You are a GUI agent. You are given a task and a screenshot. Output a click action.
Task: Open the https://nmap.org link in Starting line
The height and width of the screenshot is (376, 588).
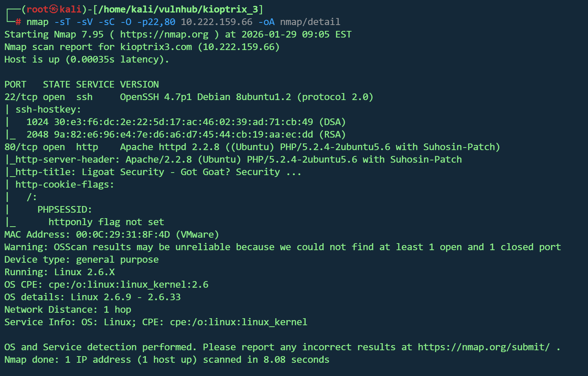pos(164,34)
